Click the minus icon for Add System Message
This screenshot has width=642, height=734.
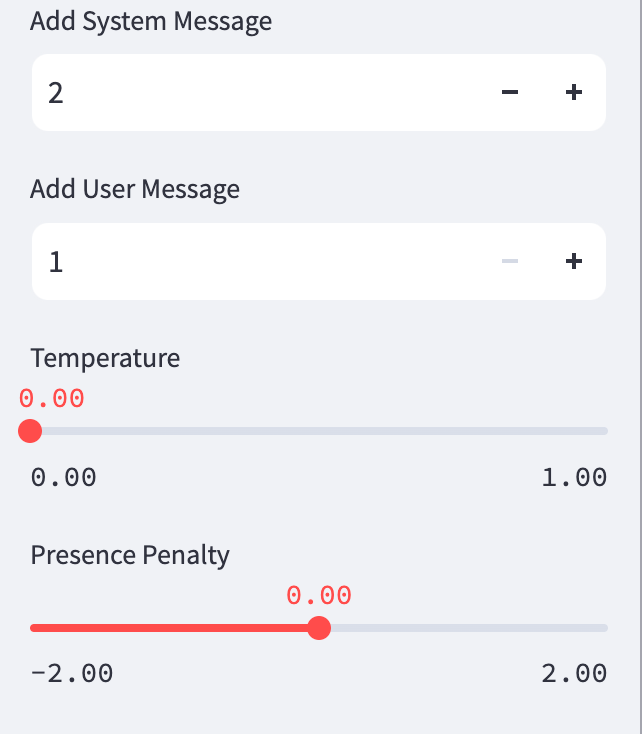[x=509, y=93]
